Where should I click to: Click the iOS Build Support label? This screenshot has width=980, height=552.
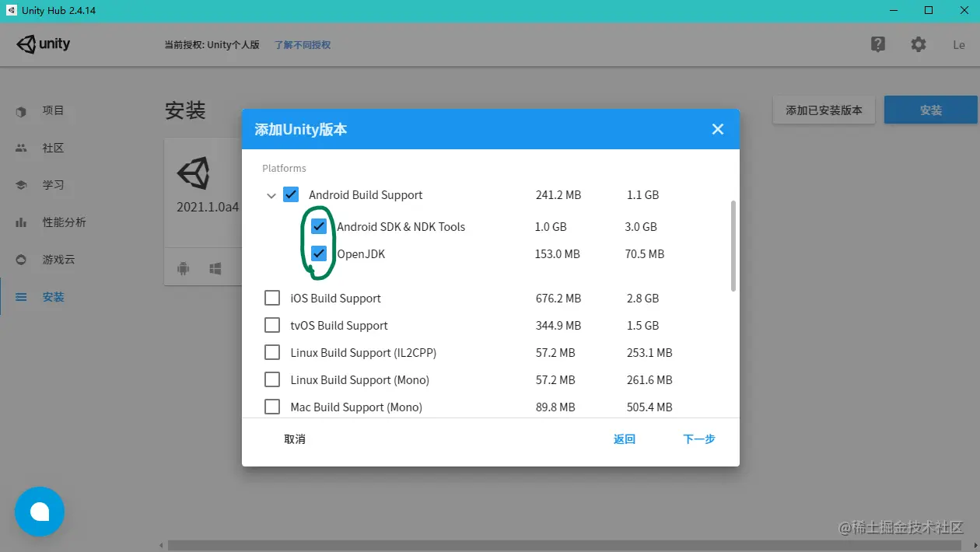[336, 299]
